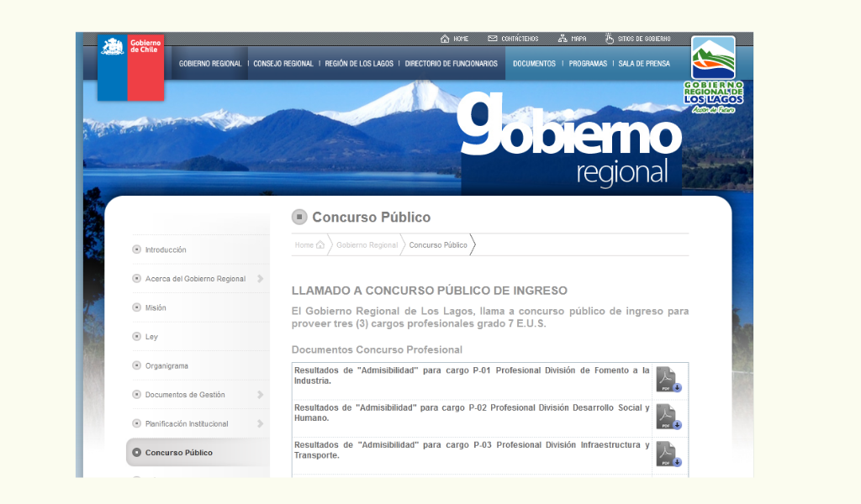Viewport: 861px width, 504px height.
Task: Download PDF for cargo P-01 results
Action: pyautogui.click(x=668, y=381)
